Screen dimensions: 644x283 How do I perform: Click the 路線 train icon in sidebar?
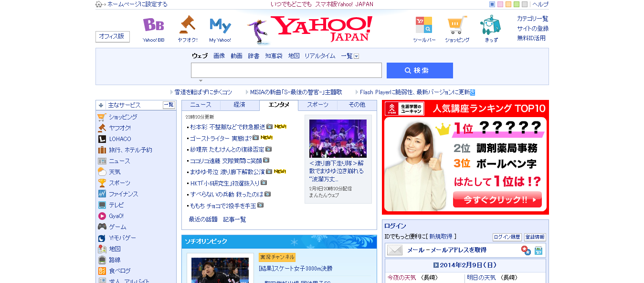[102, 260]
